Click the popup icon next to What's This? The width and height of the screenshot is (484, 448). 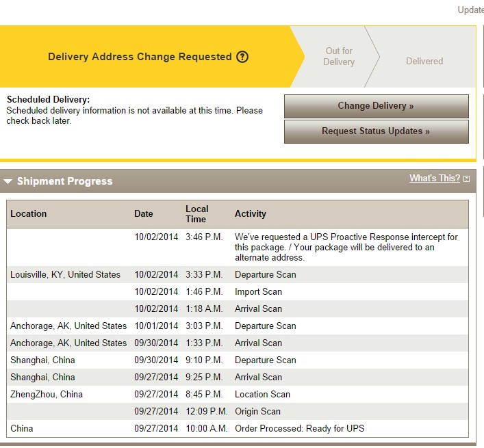point(467,179)
